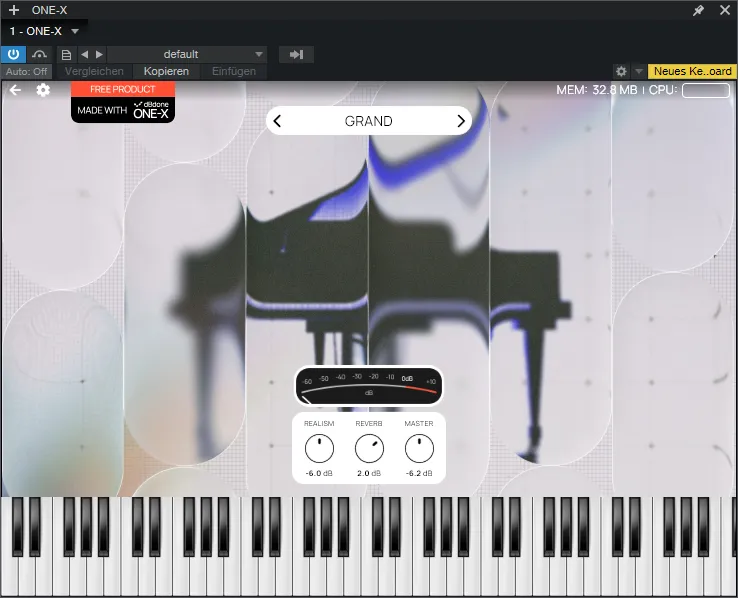Open the default preset dropdown

[x=187, y=55]
